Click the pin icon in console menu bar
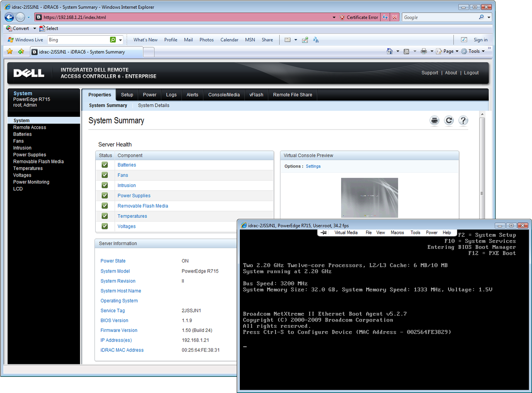532x393 pixels. click(324, 233)
